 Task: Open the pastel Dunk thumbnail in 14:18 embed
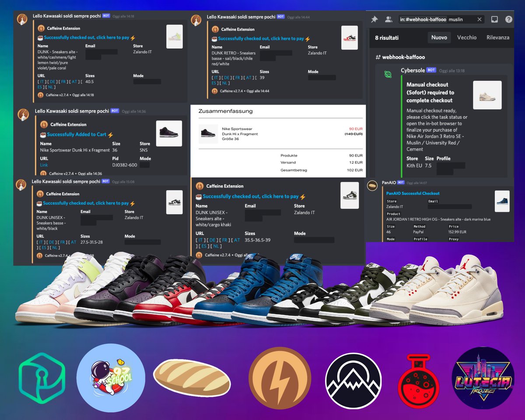tap(174, 37)
